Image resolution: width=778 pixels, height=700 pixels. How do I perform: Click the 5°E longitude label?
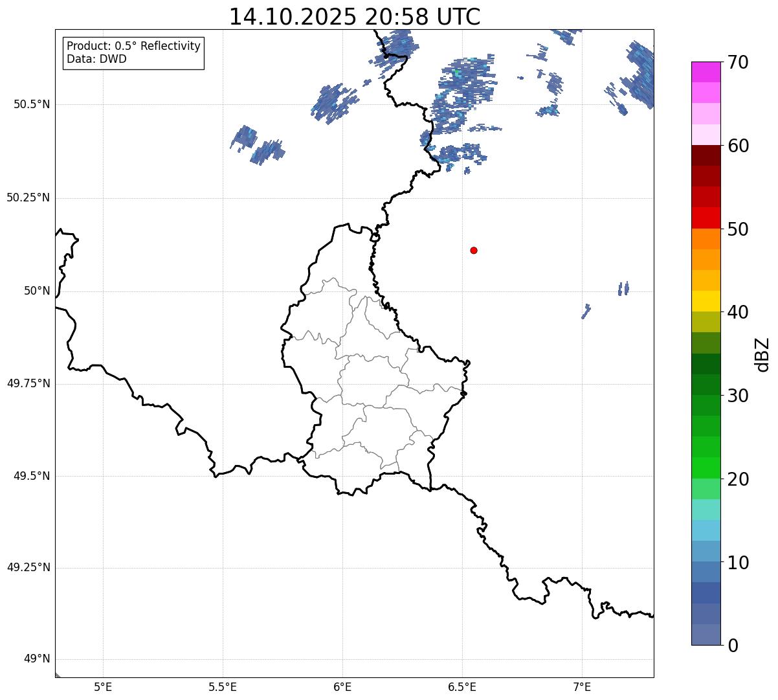(x=103, y=687)
